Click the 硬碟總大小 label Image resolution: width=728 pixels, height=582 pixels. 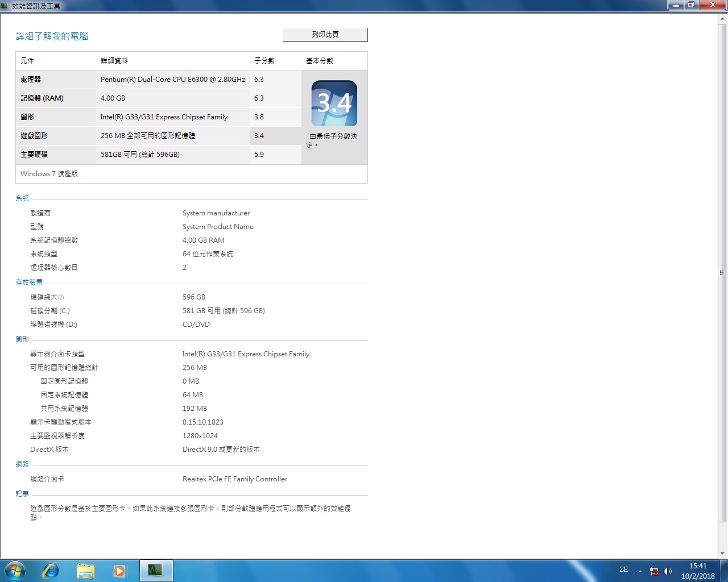pos(47,297)
